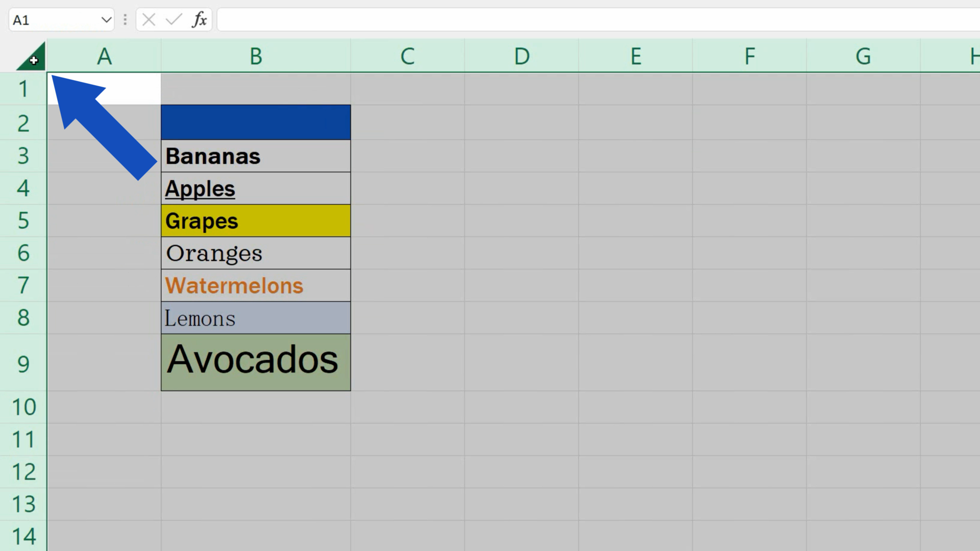Viewport: 980px width, 551px height.
Task: Select the Lemons cell
Action: coord(255,317)
